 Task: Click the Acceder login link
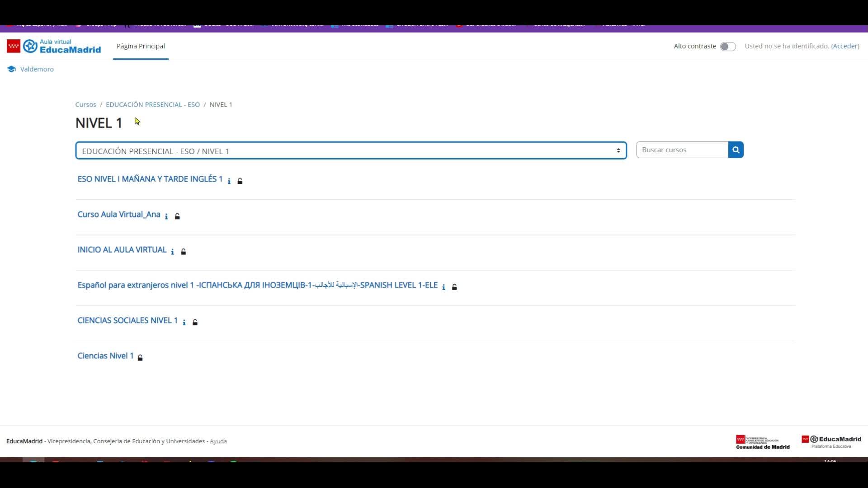(844, 46)
